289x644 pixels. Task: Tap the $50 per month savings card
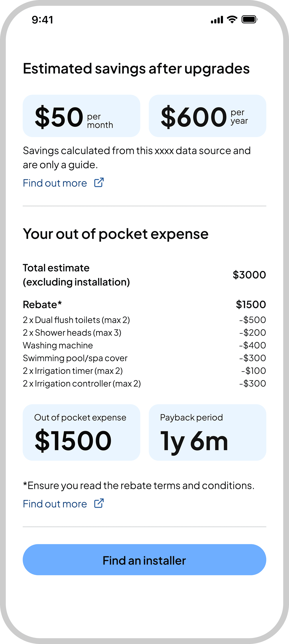pyautogui.click(x=81, y=116)
